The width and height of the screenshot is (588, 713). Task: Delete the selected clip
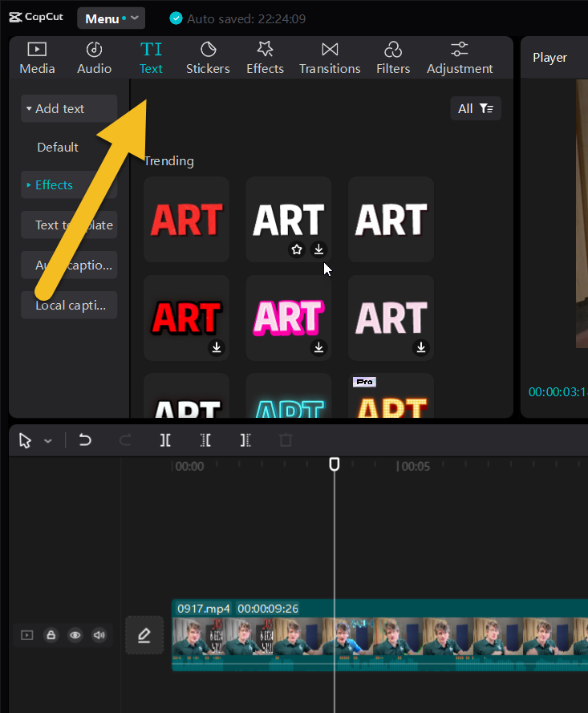286,440
